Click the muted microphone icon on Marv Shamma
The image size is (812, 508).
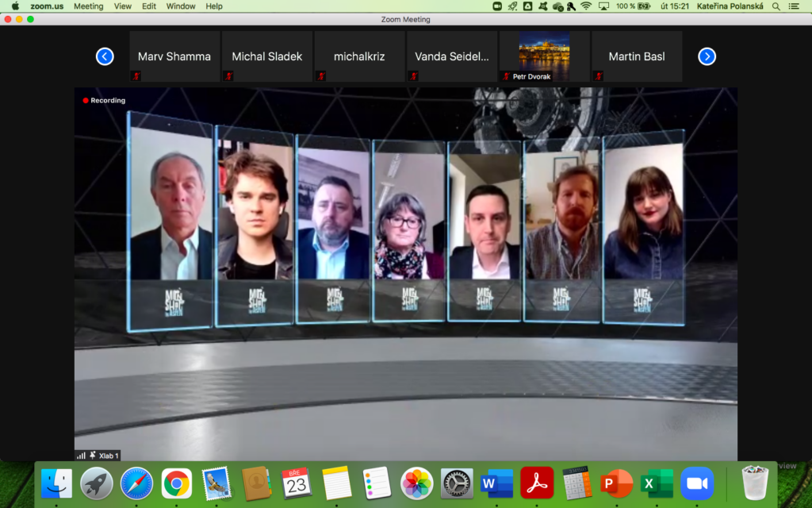[x=136, y=76]
